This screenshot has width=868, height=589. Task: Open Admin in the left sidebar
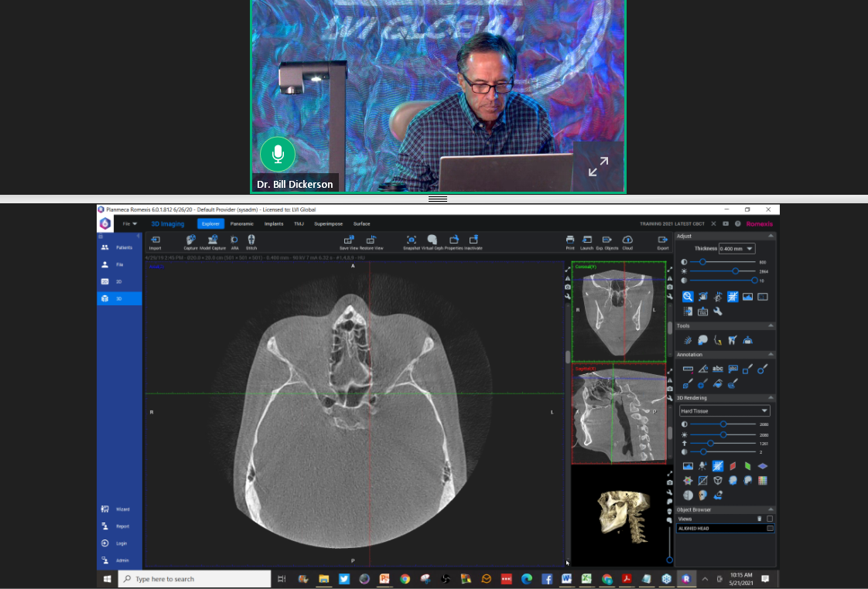coord(120,560)
